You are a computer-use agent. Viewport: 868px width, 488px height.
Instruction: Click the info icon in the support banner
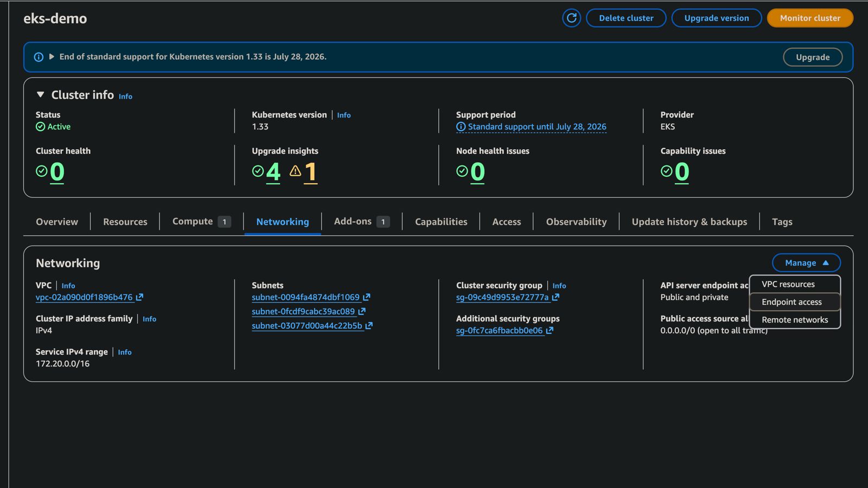(39, 57)
